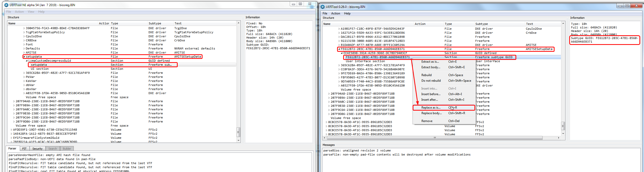Open Action menu in UEFITool 0.26.0
Viewport: 644px width, 172px height.
click(x=336, y=13)
